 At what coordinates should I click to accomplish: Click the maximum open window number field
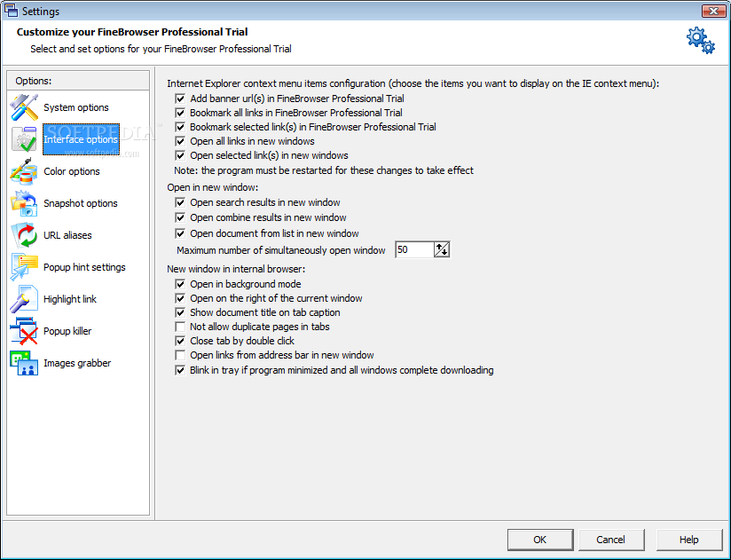[x=414, y=250]
